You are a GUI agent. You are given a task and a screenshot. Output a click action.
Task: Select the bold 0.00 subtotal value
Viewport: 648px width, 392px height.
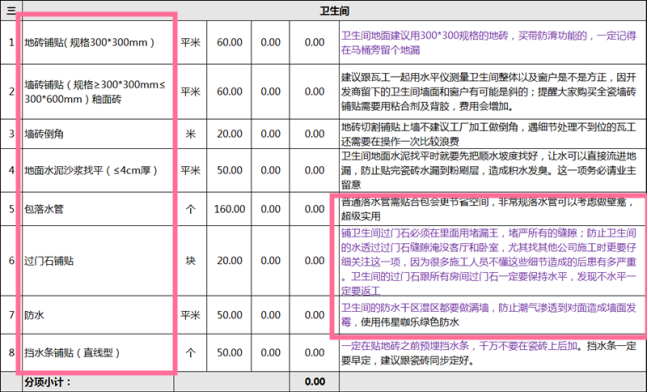[x=314, y=382]
